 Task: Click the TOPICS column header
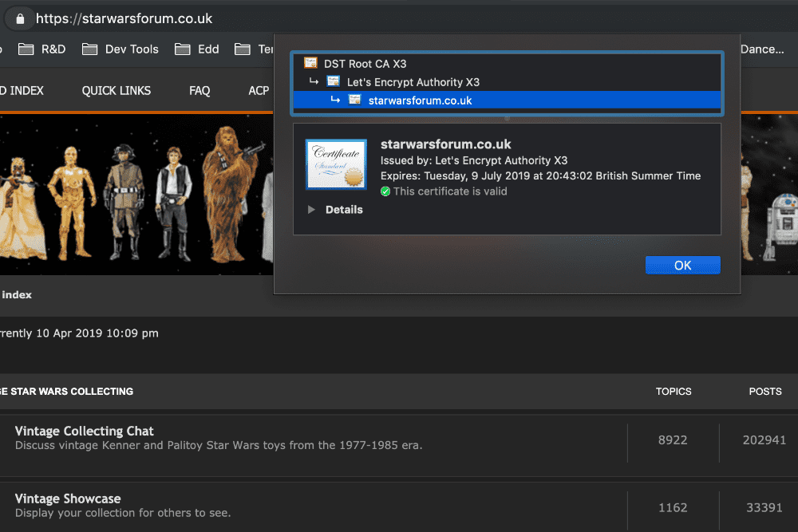tap(674, 392)
